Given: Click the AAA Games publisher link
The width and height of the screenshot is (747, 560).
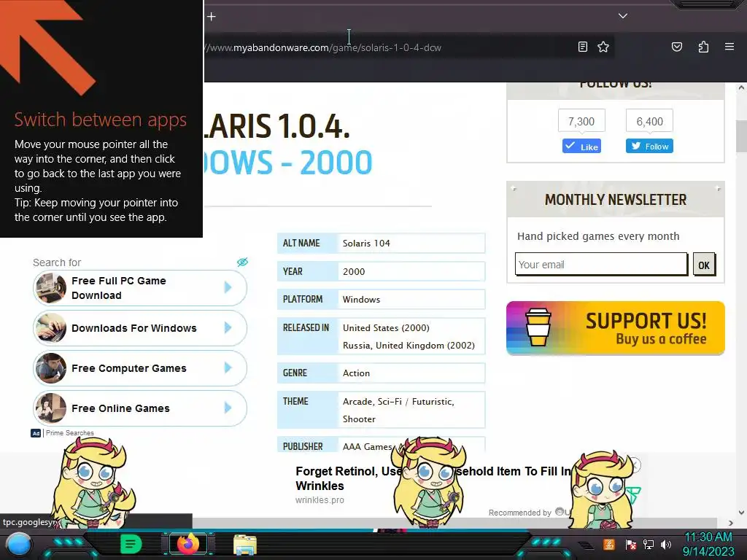Looking at the screenshot, I should (x=367, y=447).
